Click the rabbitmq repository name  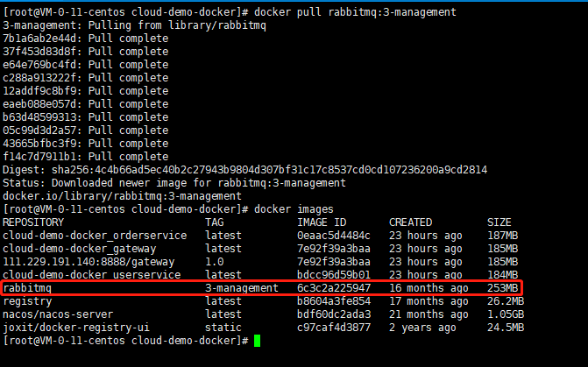tap(27, 288)
